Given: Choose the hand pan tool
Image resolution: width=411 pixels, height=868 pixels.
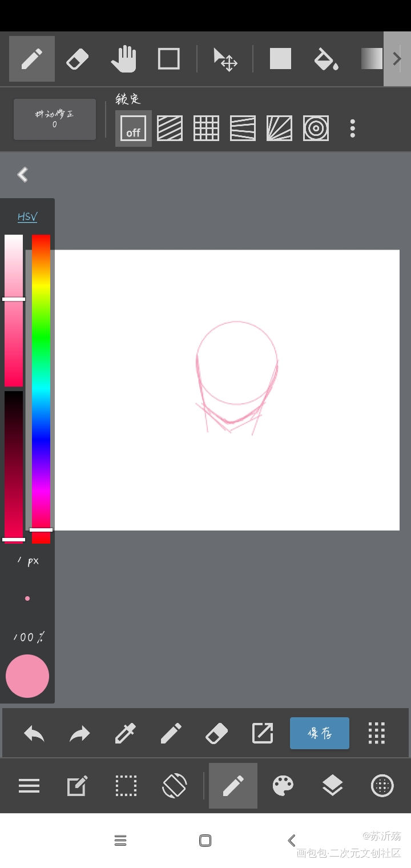Looking at the screenshot, I should 123,59.
